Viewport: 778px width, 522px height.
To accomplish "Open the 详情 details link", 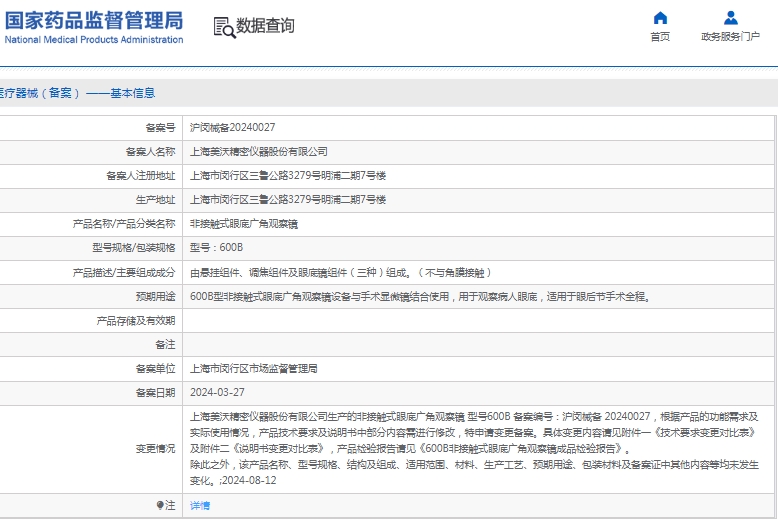I will click(x=200, y=505).
